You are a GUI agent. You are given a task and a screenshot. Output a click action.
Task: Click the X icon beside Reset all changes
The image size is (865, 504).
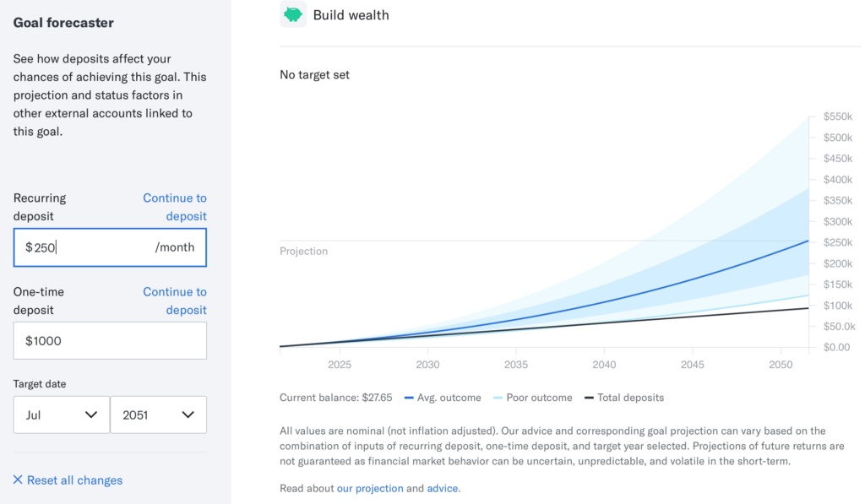click(x=18, y=480)
